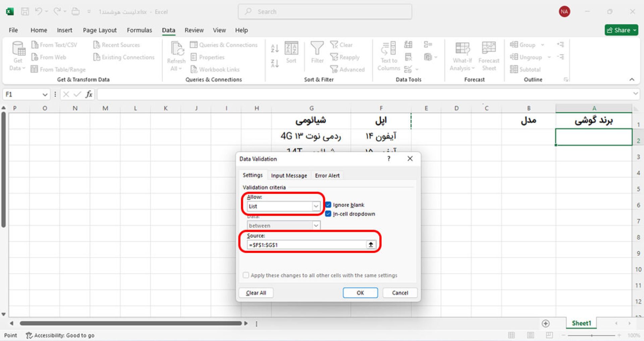This screenshot has width=644, height=341.
Task: Click the Redo arrow icon
Action: tap(57, 11)
